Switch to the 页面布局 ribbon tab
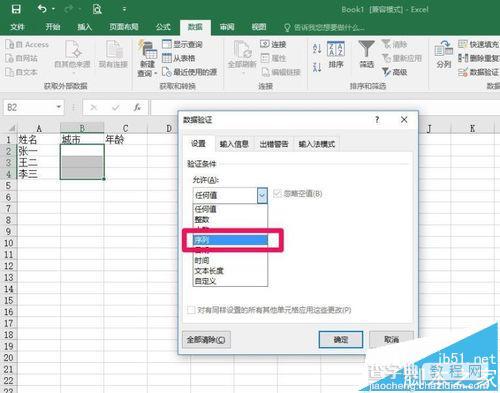The image size is (500, 393). click(x=124, y=27)
